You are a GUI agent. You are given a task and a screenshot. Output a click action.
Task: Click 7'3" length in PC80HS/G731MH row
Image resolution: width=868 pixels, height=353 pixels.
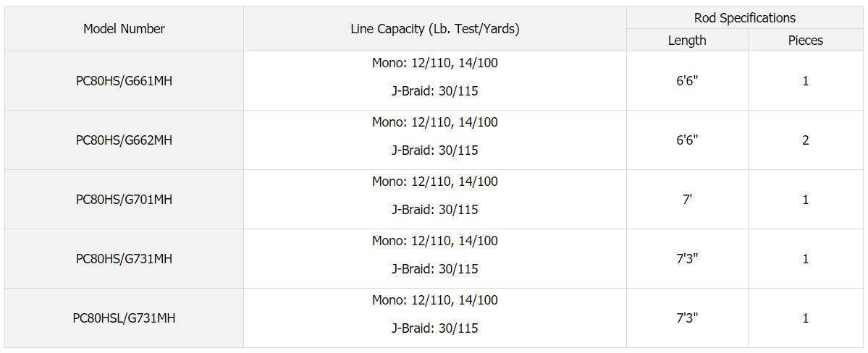point(686,259)
